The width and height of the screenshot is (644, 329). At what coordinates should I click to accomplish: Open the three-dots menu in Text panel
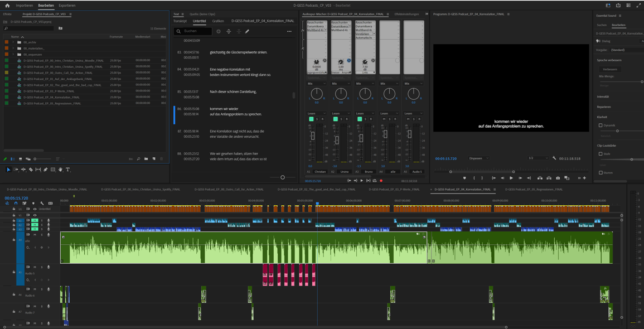pos(289,31)
